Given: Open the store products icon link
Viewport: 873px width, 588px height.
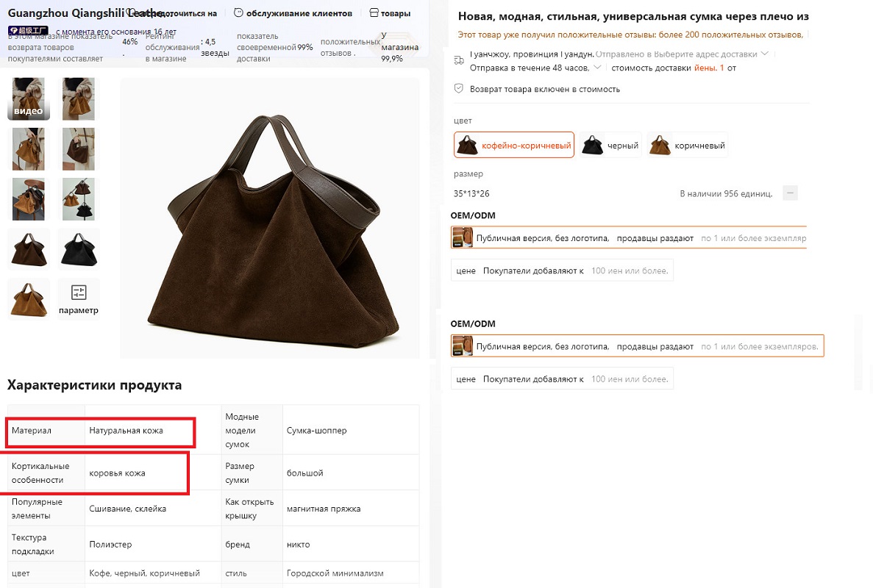Looking at the screenshot, I should point(374,12).
